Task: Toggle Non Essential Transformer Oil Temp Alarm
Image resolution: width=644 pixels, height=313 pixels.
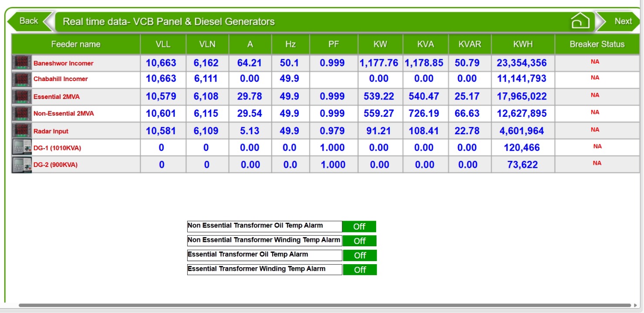Action: pos(359,227)
